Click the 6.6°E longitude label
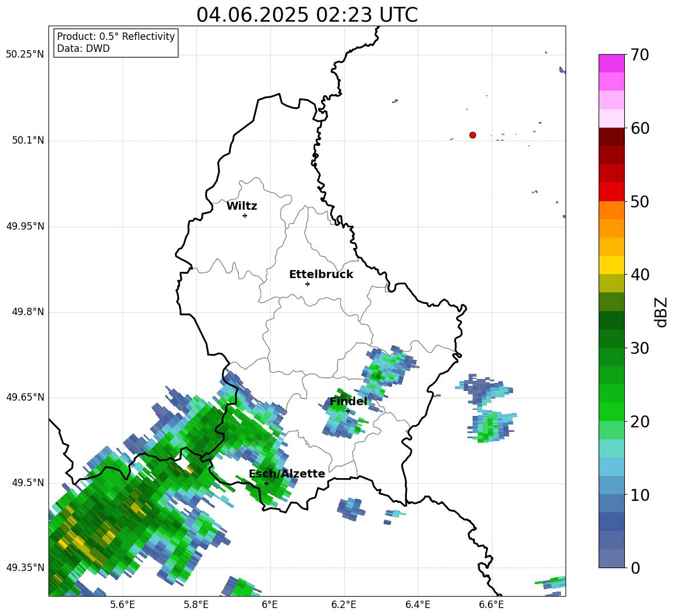 tap(491, 605)
